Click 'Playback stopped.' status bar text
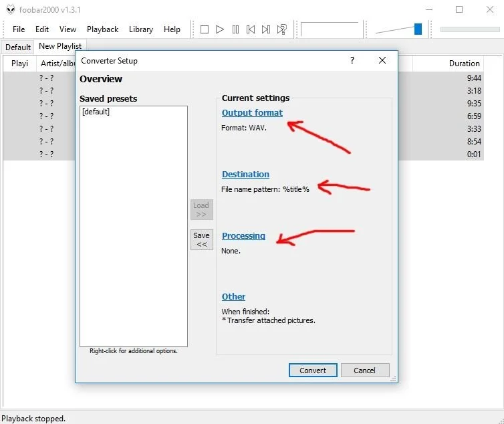Viewport: 504px width, 424px height. coord(33,419)
